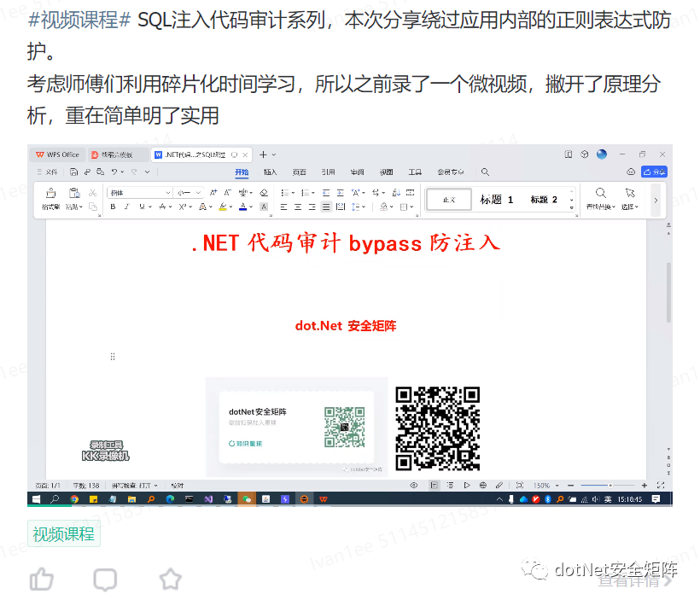The width and height of the screenshot is (700, 600).
Task: Click the Cut scissors icon in WPS
Action: [x=93, y=193]
